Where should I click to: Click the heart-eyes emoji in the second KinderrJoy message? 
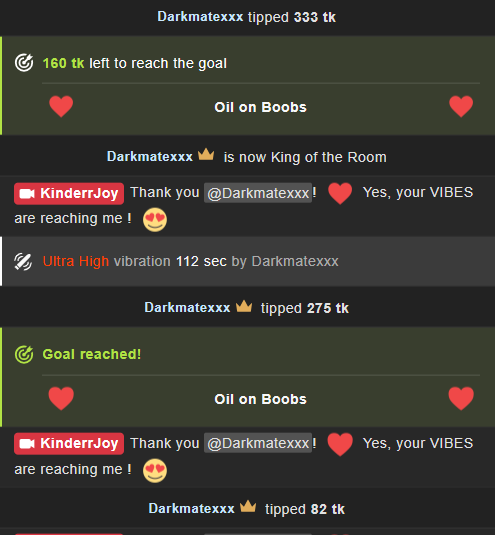[x=155, y=471]
